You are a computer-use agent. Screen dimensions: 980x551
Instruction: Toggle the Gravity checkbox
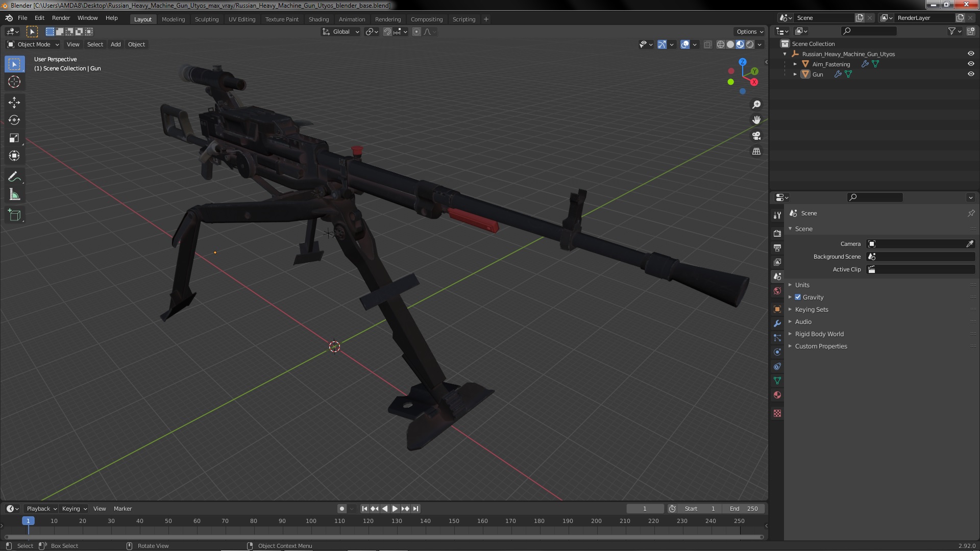click(798, 297)
